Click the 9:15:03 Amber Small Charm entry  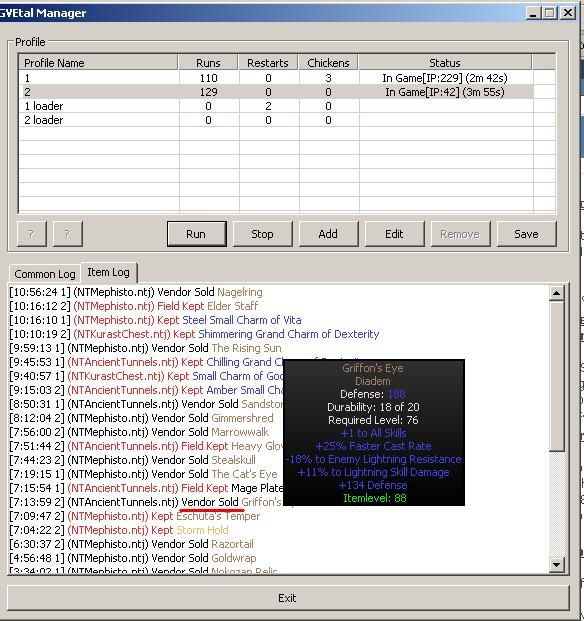(x=146, y=390)
